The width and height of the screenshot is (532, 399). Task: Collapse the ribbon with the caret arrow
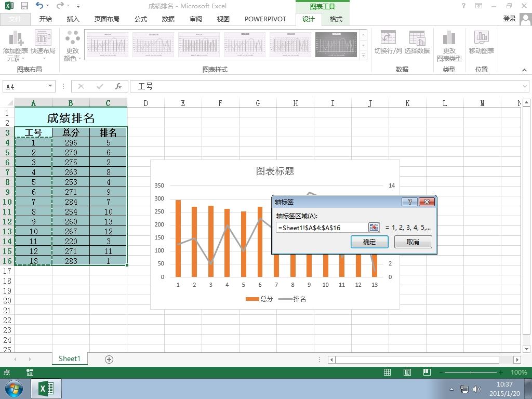[x=525, y=70]
